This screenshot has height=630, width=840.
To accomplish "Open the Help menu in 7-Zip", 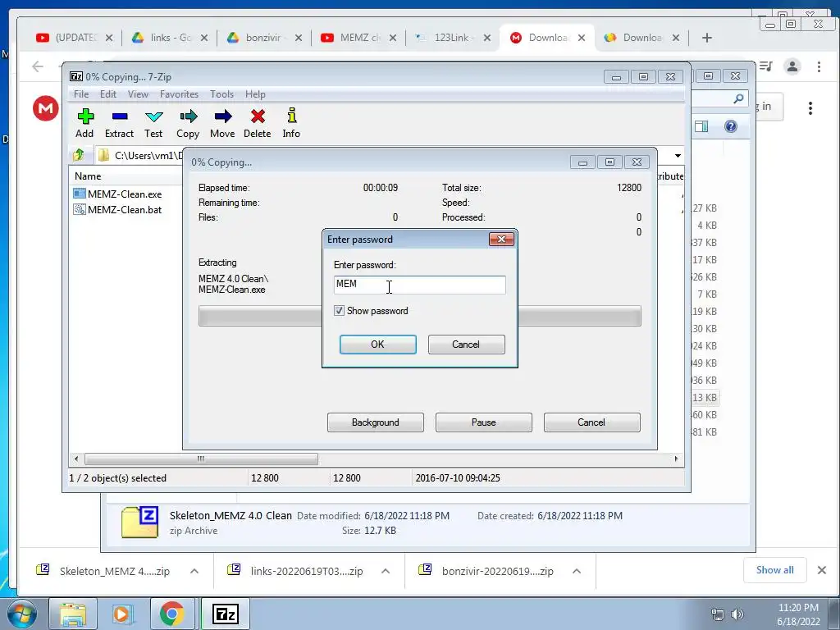I will (256, 94).
